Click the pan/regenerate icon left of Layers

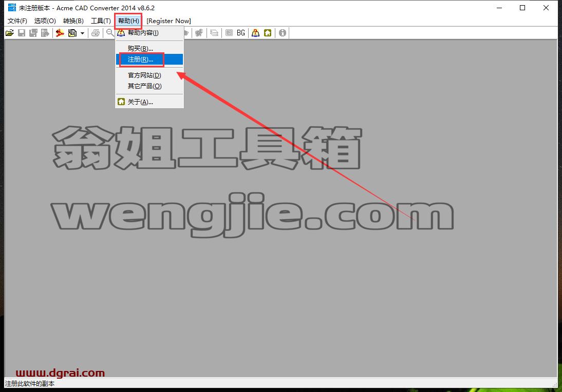199,33
